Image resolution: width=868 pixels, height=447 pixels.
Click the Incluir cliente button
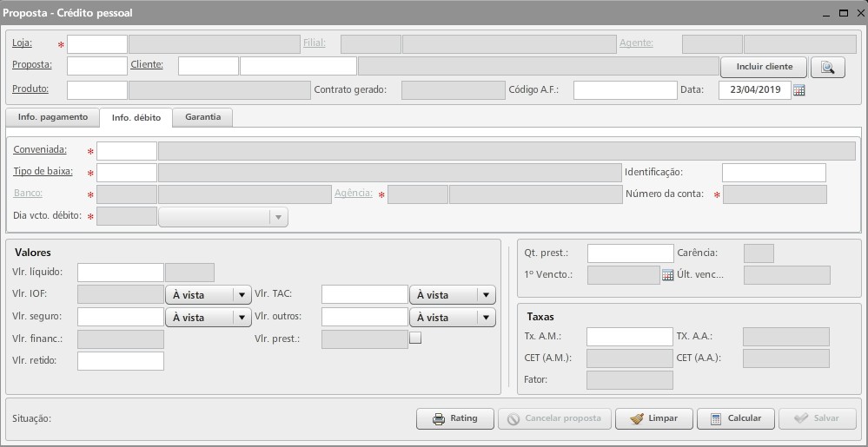point(764,67)
